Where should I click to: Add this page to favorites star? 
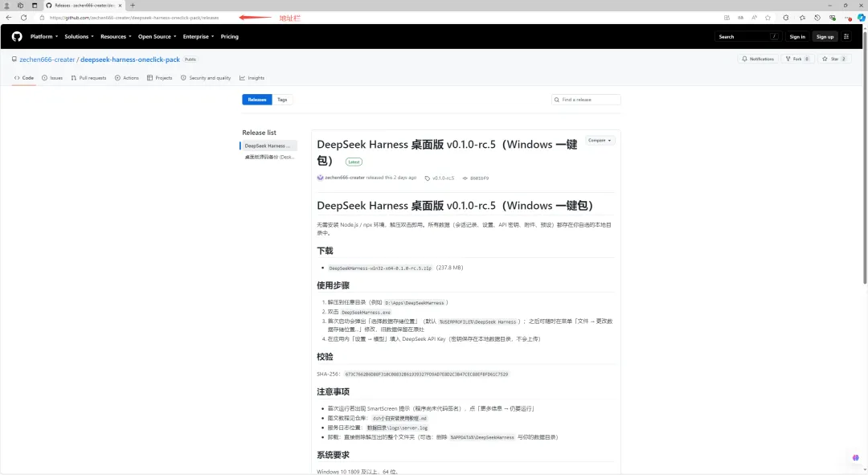point(768,18)
